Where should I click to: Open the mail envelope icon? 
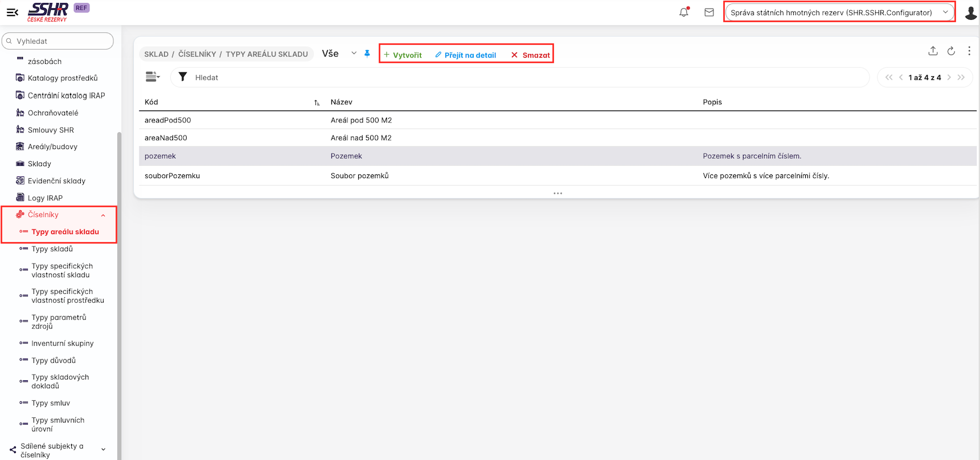(x=709, y=12)
